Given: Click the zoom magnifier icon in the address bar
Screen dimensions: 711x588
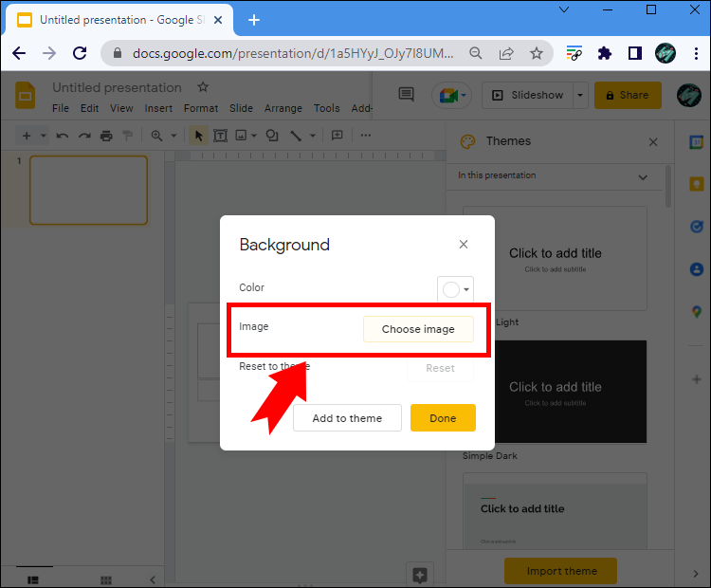Looking at the screenshot, I should pos(475,53).
